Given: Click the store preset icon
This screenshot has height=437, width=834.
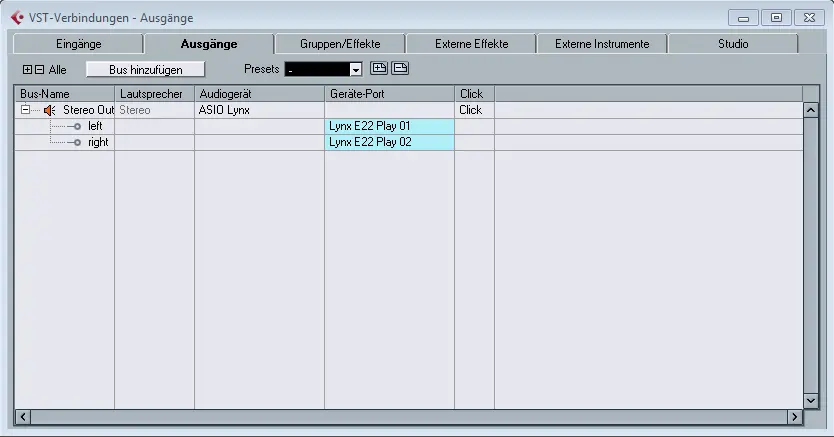Looking at the screenshot, I should 379,69.
